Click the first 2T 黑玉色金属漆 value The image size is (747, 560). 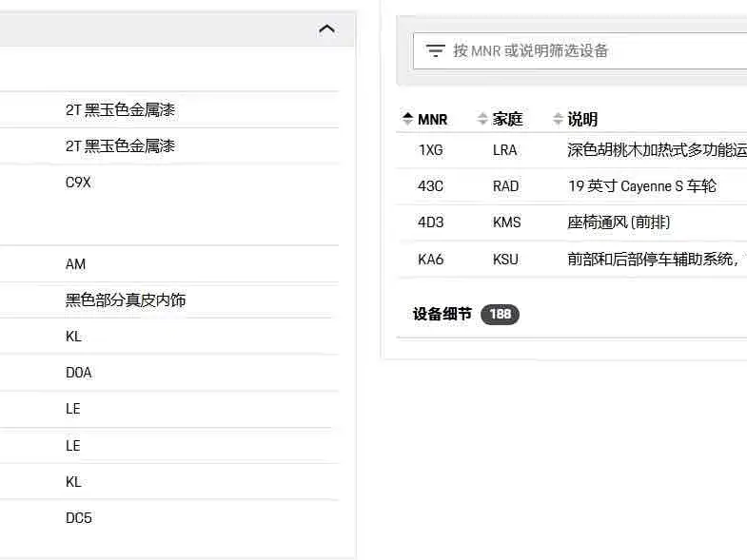pos(120,110)
